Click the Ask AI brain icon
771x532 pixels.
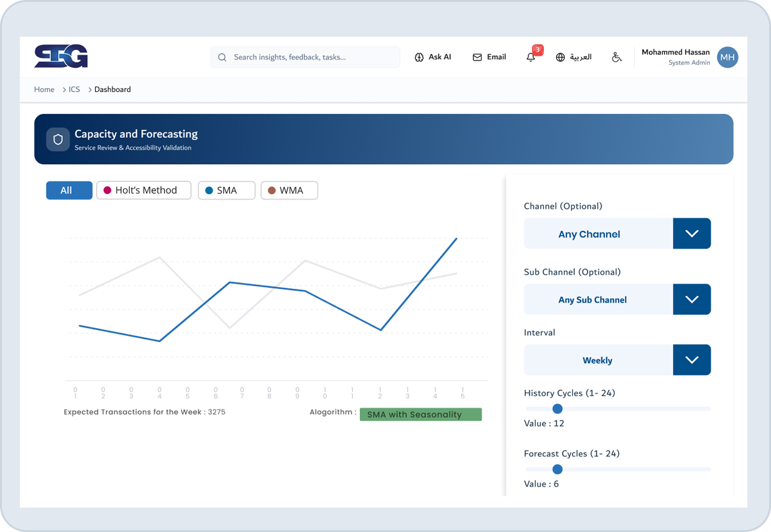pyautogui.click(x=420, y=57)
